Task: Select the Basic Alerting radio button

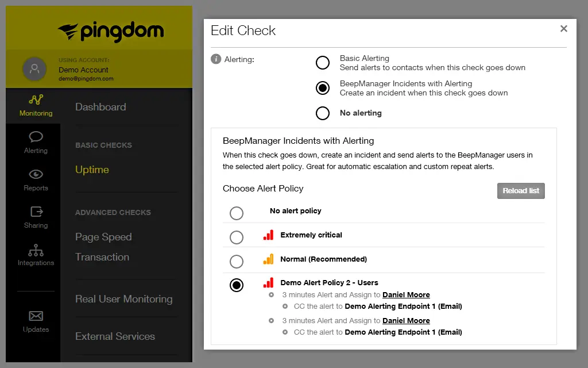Action: [x=323, y=63]
